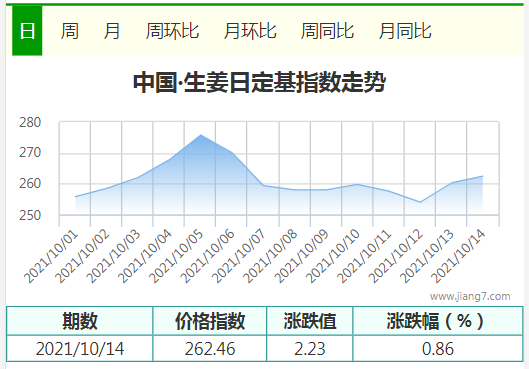Open the 月同比 tab
Screen dimensions: 529x369
(x=405, y=31)
